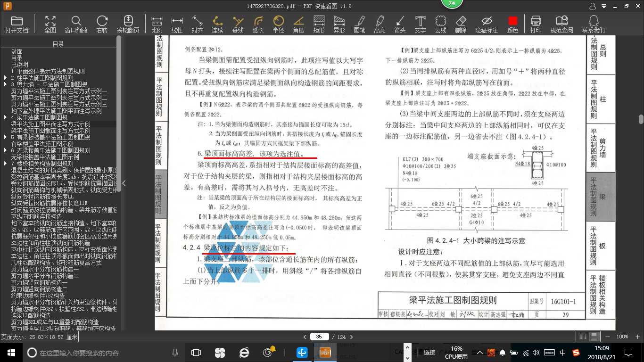Click the 全图 fit-all view icon
The image size is (644, 362).
coord(50,24)
